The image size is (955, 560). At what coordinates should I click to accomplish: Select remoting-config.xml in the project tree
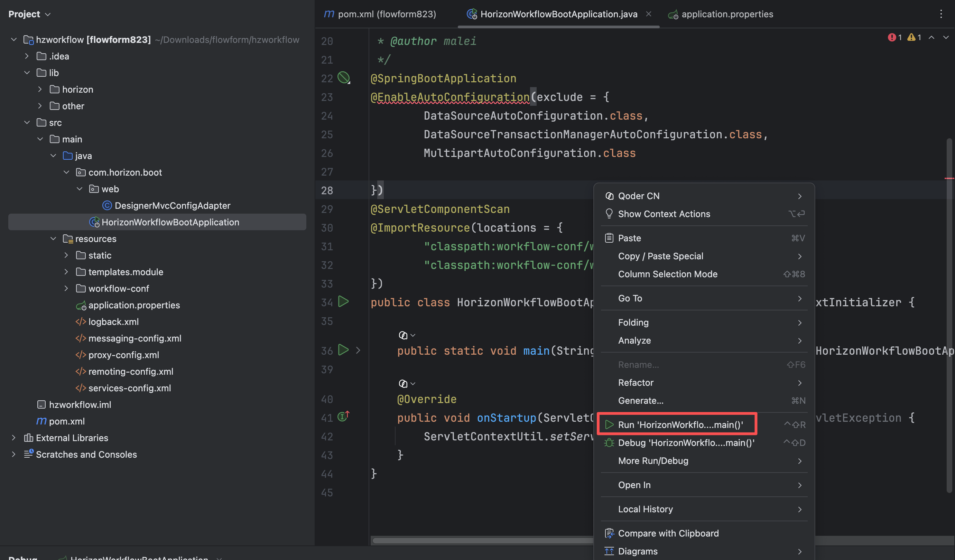click(x=131, y=371)
